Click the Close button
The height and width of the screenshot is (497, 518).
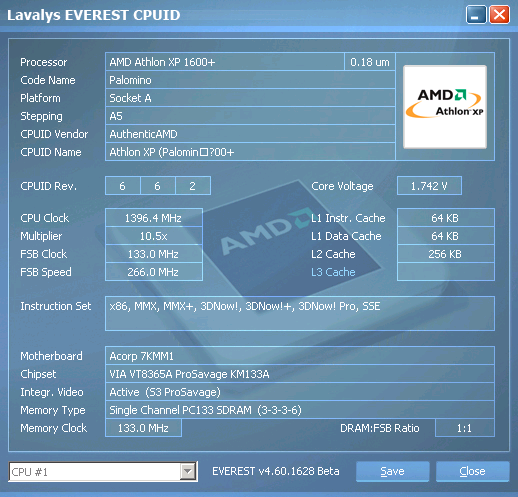472,471
